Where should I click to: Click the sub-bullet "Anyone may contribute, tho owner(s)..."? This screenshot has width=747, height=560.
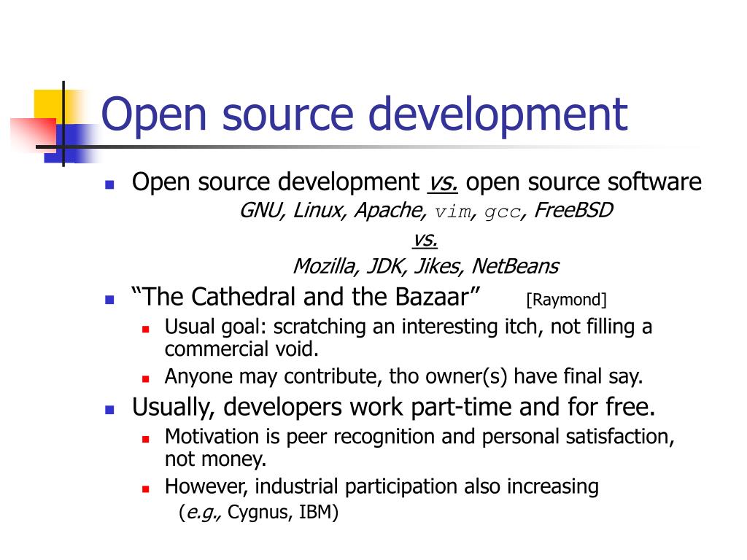tap(404, 376)
